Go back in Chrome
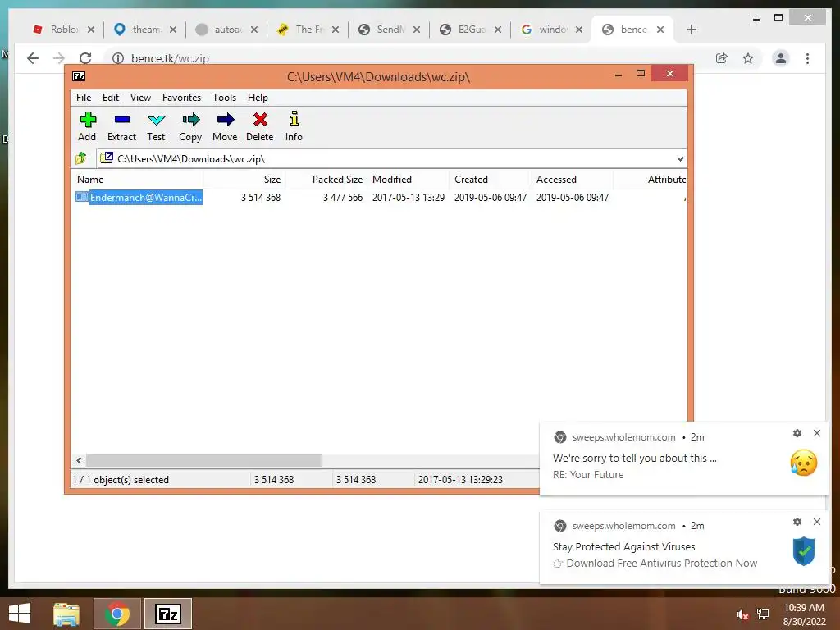The image size is (840, 630). [33, 58]
